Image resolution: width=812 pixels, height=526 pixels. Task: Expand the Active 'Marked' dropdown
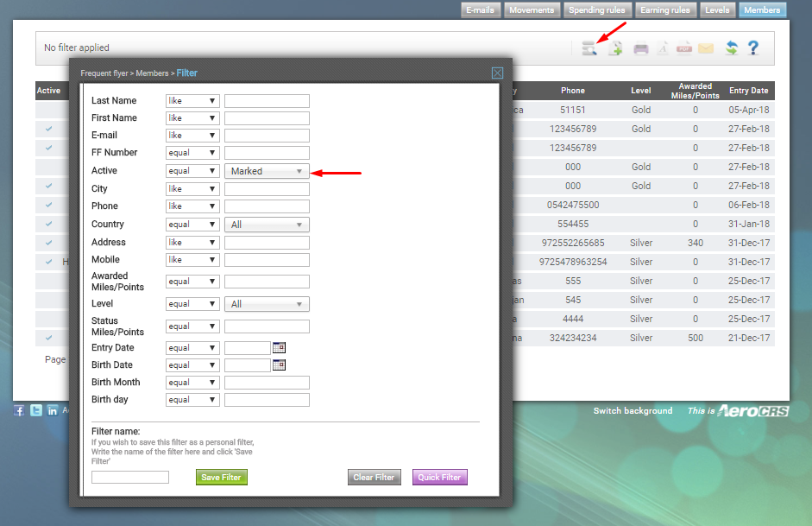tap(267, 171)
